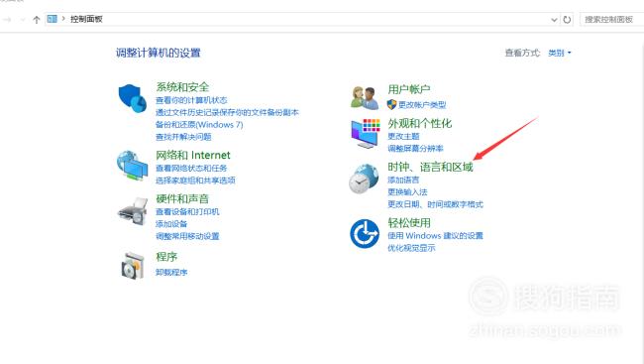
Task: Click the System and Security shield icon
Action: (132, 98)
